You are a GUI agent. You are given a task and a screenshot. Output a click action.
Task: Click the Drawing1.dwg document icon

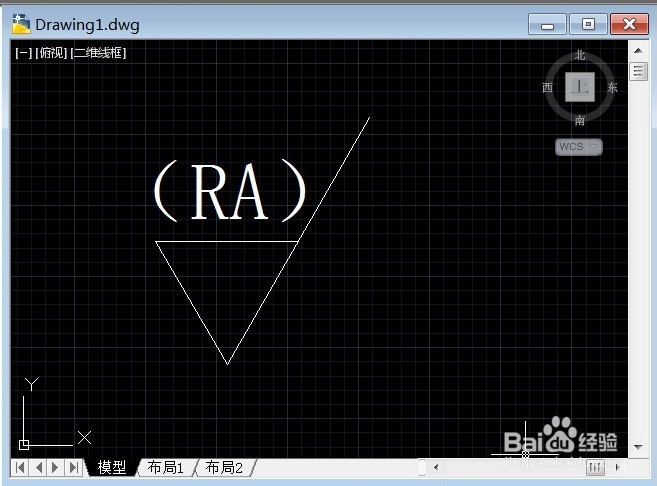click(21, 24)
